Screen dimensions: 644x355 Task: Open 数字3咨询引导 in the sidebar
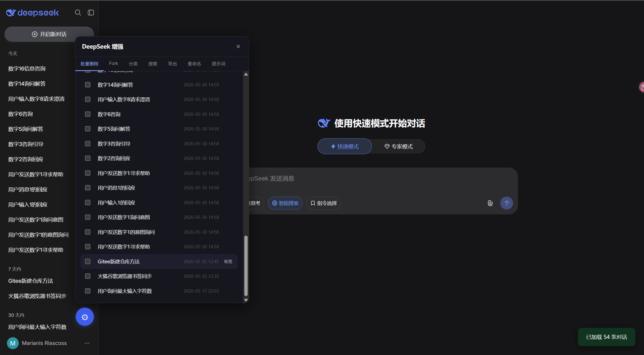(x=26, y=144)
